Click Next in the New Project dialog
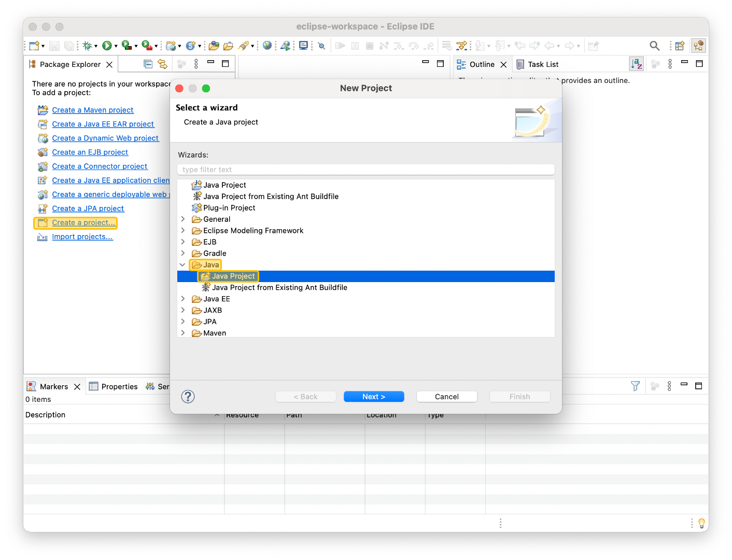Screen dimensions: 732x560 coord(374,397)
